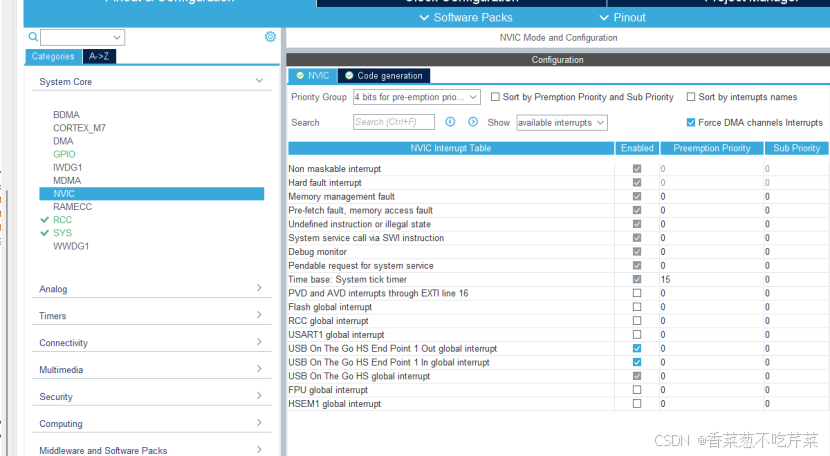Screen dimensions: 830x456
Task: Open the Pinout menu
Action: tap(622, 17)
